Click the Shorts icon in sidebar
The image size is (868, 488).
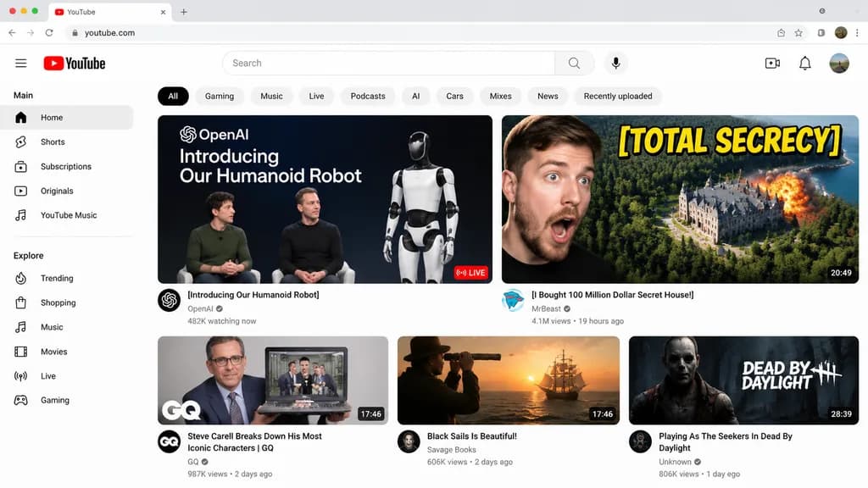click(x=21, y=141)
